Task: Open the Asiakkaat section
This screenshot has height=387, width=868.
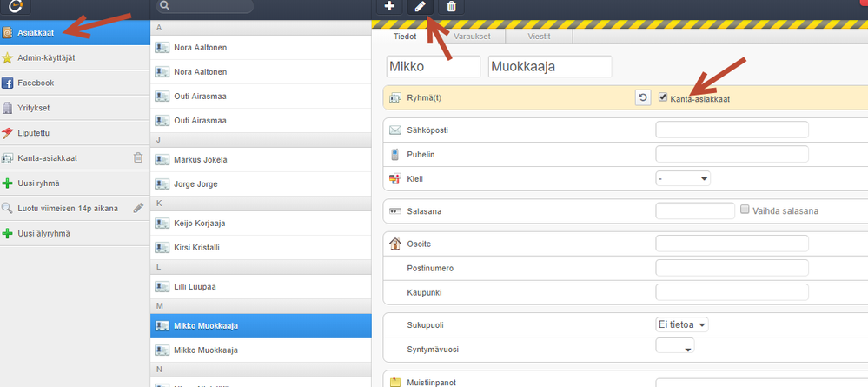Action: tap(75, 33)
